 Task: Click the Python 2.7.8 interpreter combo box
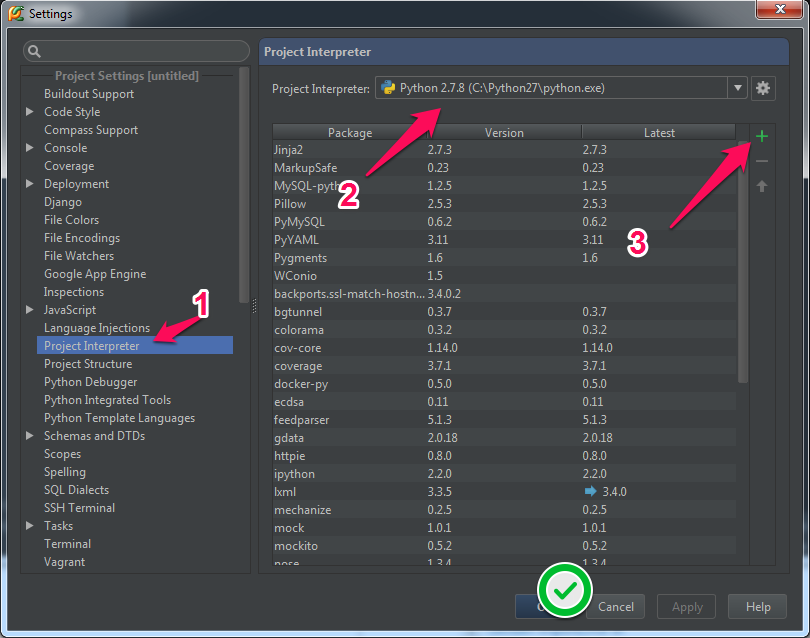(x=561, y=88)
